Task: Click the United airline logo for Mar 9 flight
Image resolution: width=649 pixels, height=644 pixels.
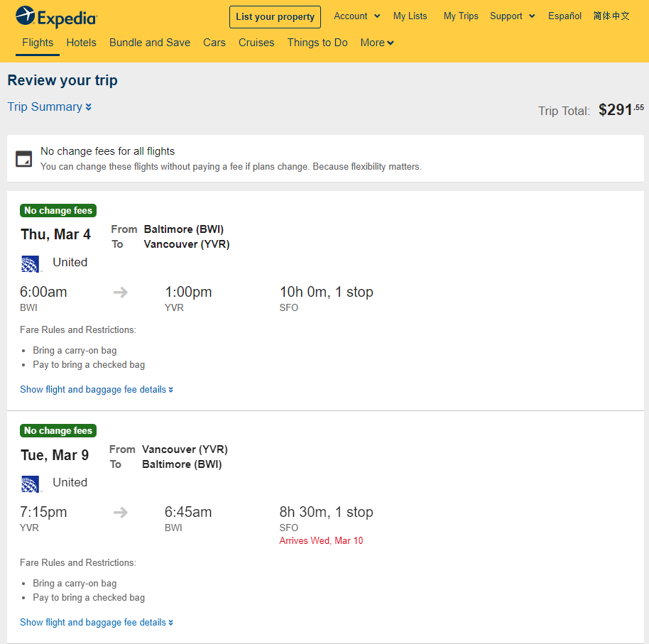Action: point(31,484)
